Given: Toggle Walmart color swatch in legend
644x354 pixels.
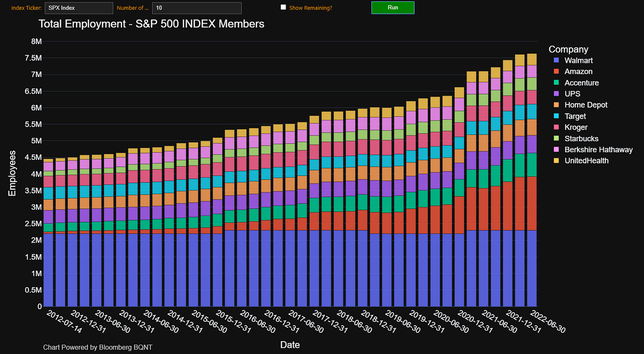Looking at the screenshot, I should click(x=556, y=60).
